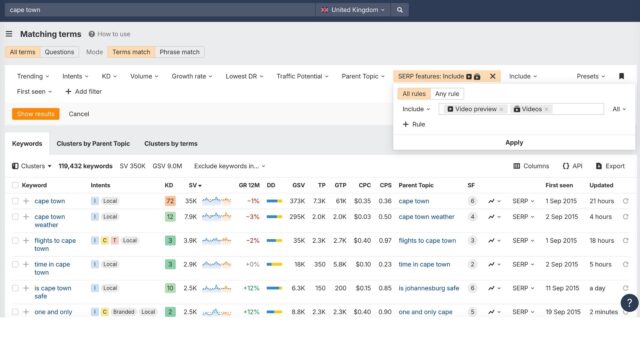Export the keyword list
This screenshot has height=360, width=640.
[610, 166]
